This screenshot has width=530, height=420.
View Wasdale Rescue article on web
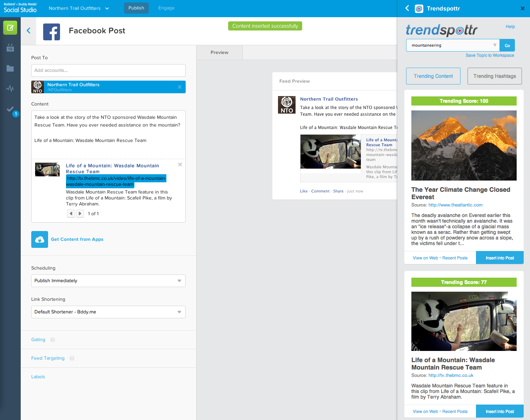(425, 412)
